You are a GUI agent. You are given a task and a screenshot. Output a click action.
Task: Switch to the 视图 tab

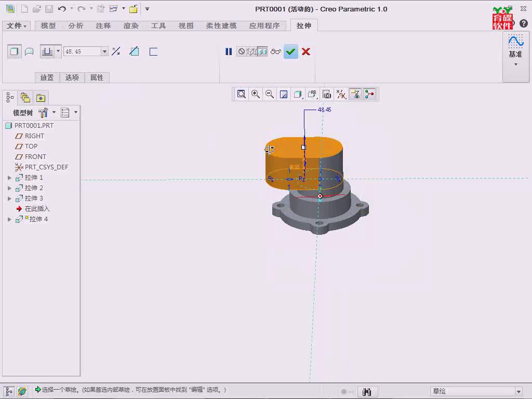click(x=186, y=26)
